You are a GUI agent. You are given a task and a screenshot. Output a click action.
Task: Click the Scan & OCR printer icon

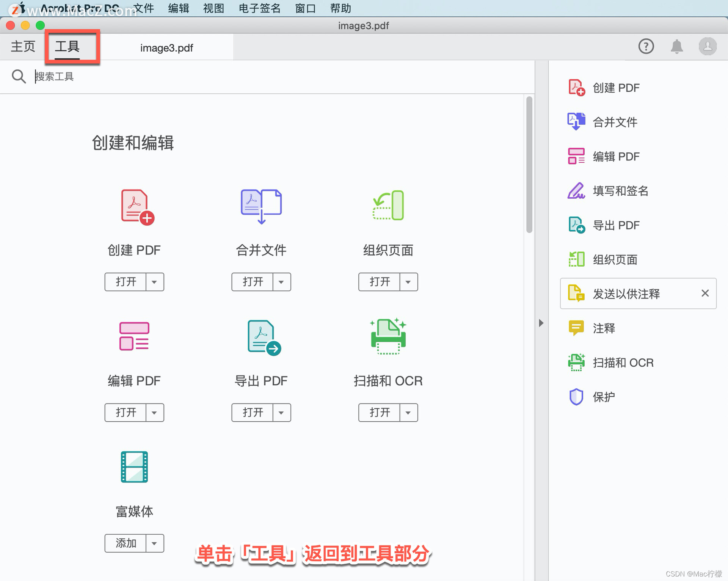point(388,336)
